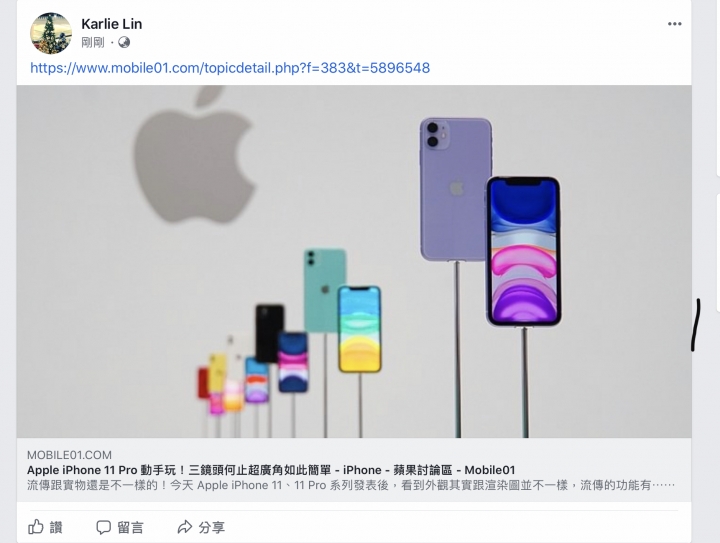Click the purple iPhone back in the preview
The height and width of the screenshot is (543, 720).
[455, 190]
